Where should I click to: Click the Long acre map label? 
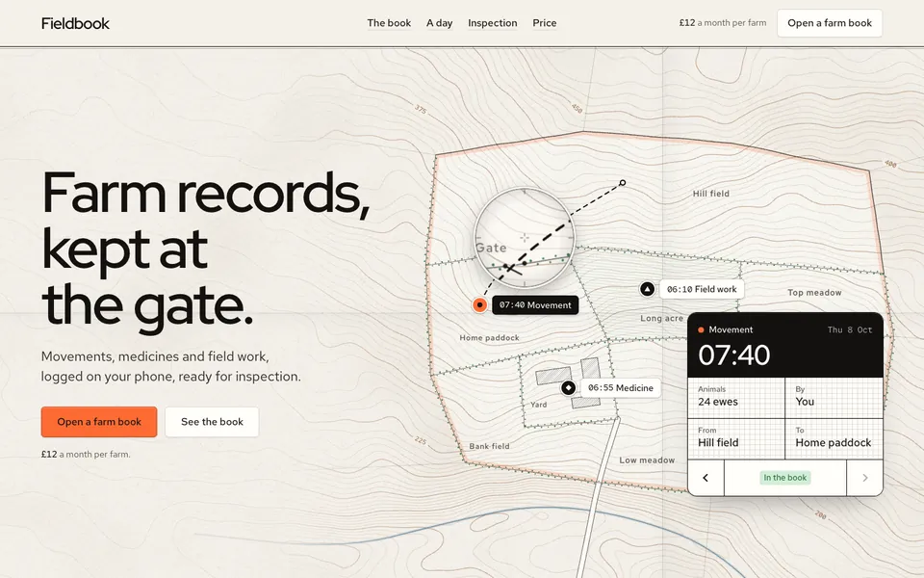point(662,319)
